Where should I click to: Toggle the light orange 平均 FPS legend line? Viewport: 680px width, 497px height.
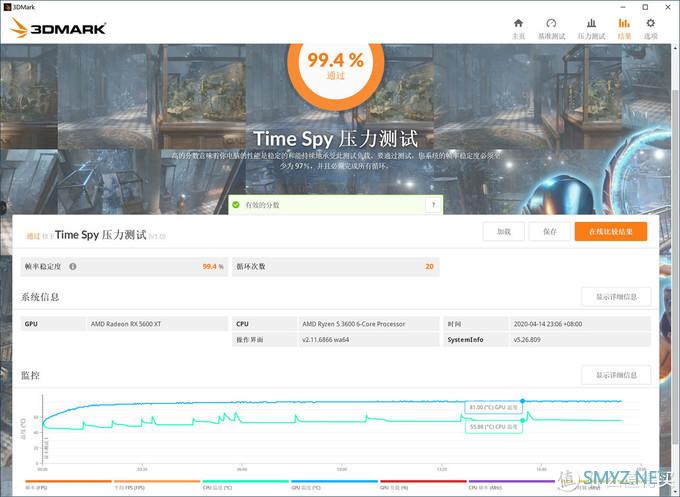point(157,481)
